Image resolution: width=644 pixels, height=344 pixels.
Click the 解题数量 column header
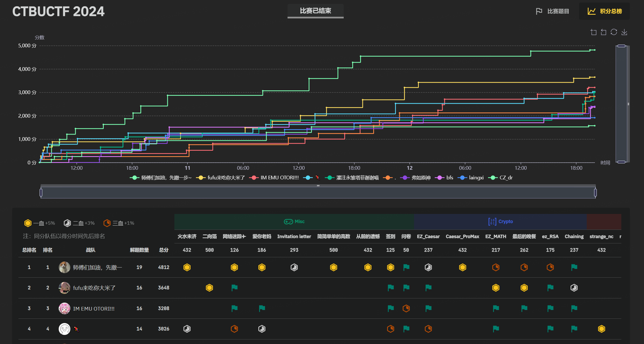pos(139,250)
